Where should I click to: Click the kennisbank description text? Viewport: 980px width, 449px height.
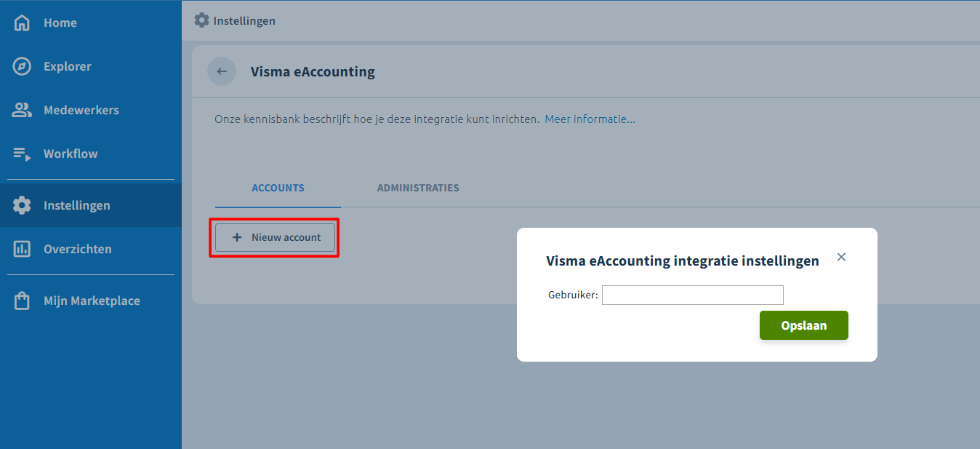[x=377, y=119]
